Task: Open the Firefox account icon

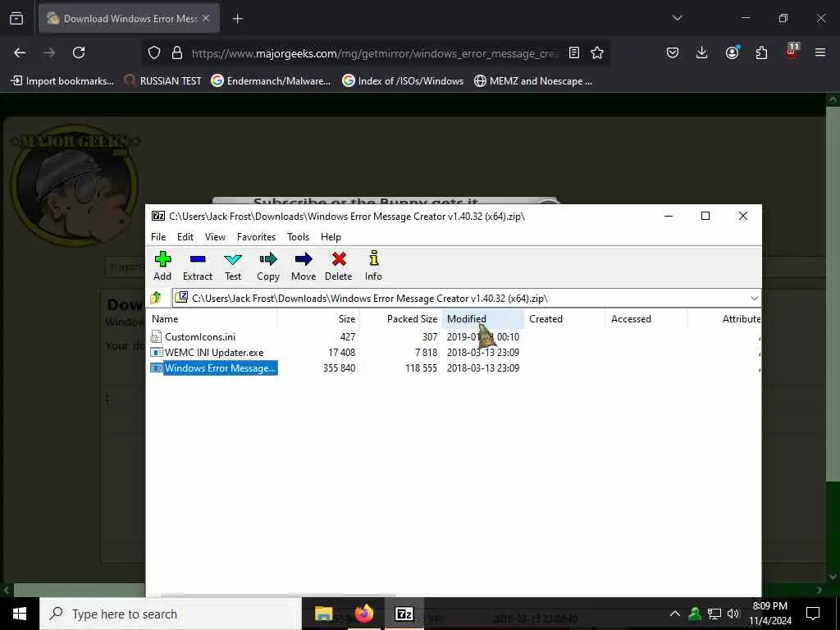Action: pyautogui.click(x=732, y=52)
